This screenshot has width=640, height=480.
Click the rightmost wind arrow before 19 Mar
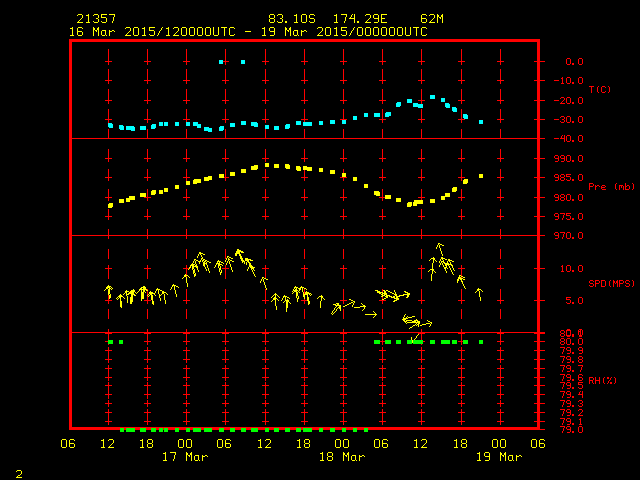[x=480, y=294]
